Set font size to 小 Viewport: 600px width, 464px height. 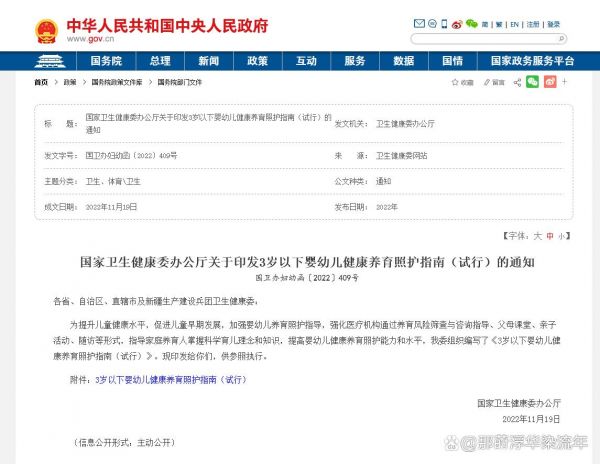point(562,236)
